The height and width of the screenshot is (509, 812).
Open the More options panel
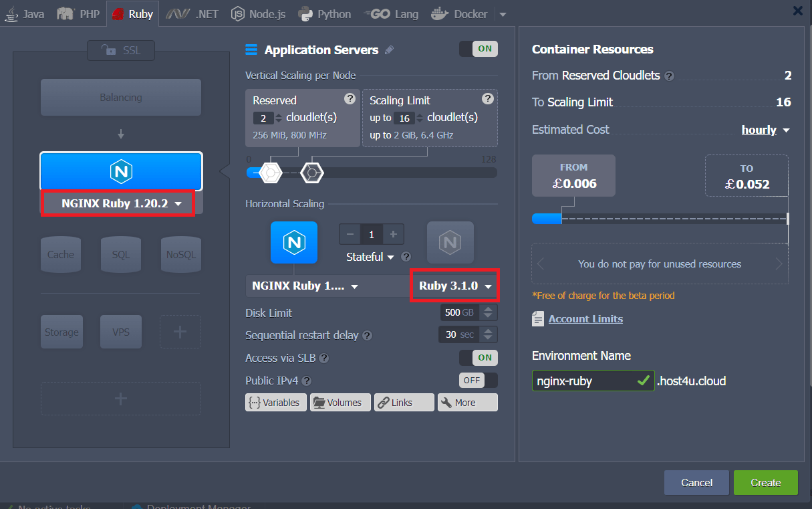coord(467,402)
